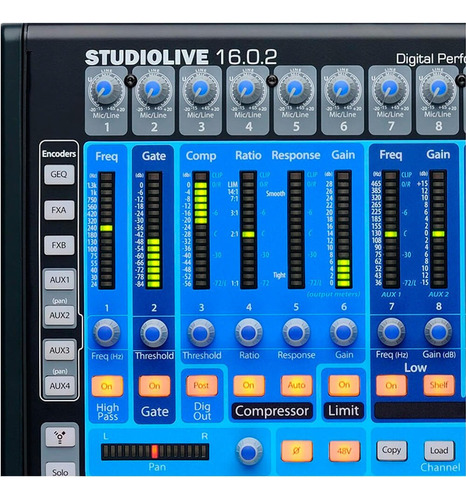466x500 pixels.
Task: Click the FireWire icon button
Action: point(60,437)
